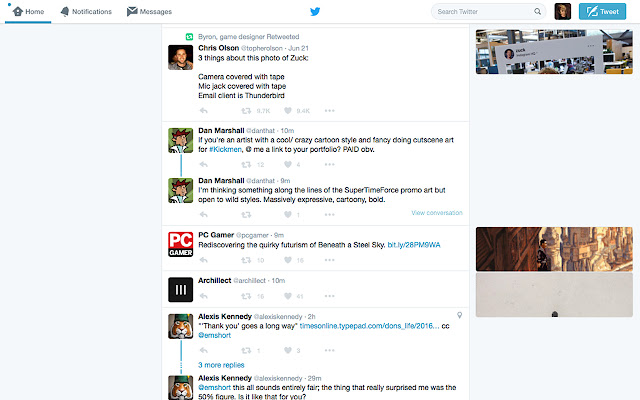
Task: Open the @emshort mention under the typepad link
Action: pyautogui.click(x=215, y=335)
